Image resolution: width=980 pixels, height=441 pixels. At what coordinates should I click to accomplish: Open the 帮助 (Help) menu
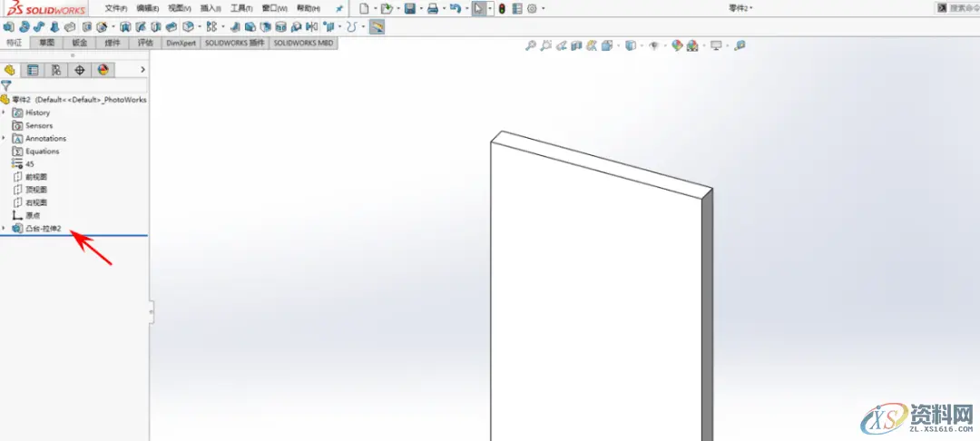309,9
